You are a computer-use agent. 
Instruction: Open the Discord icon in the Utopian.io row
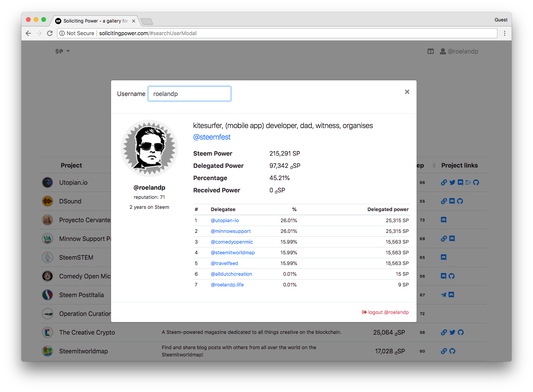(460, 182)
